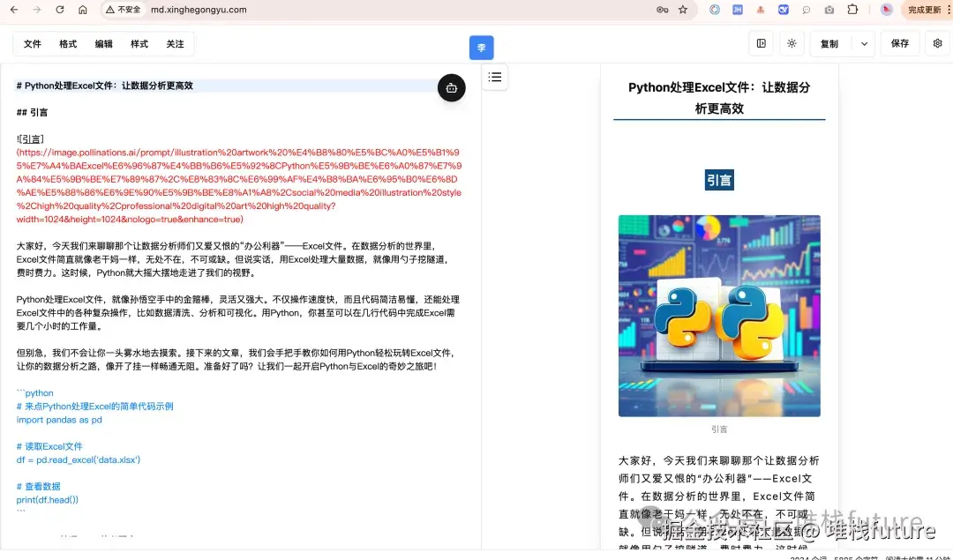
Task: Open the 关注 menu
Action: 175,44
